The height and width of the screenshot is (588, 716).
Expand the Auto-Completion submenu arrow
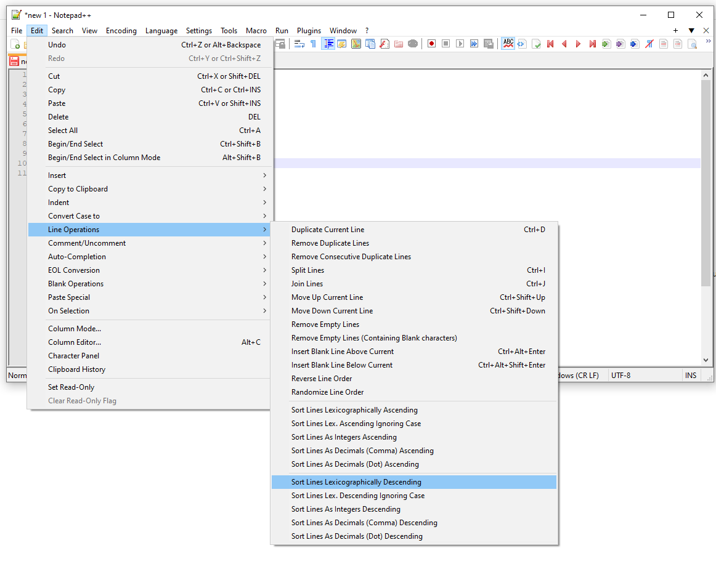tap(264, 257)
